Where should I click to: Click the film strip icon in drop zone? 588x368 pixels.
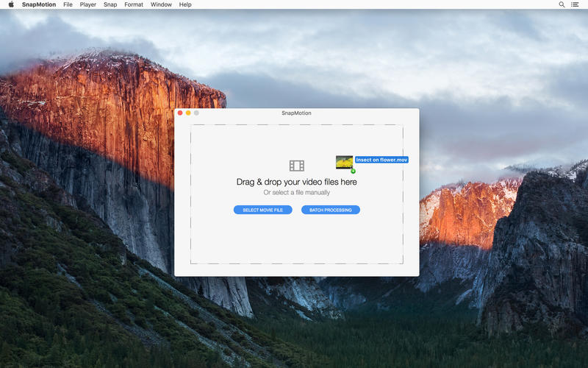coord(296,166)
